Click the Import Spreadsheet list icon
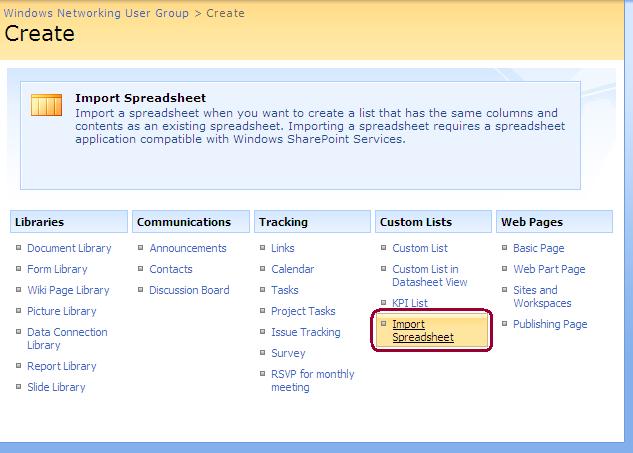This screenshot has width=633, height=453. click(46, 105)
